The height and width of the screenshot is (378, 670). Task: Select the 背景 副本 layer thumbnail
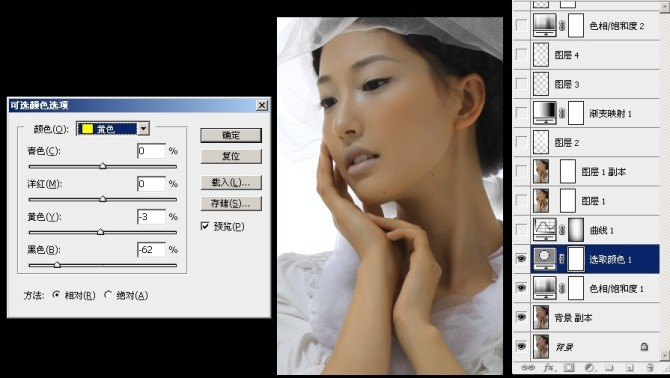(541, 317)
